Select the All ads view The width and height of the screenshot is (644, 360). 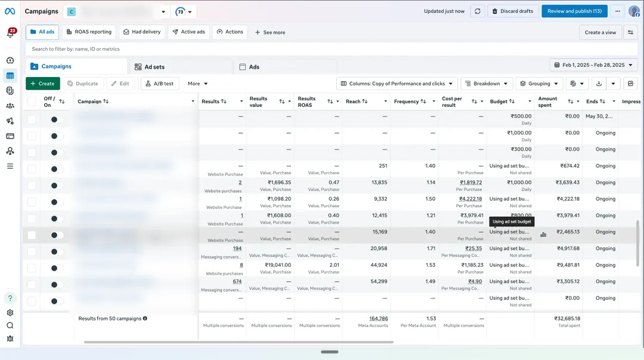pyautogui.click(x=42, y=32)
